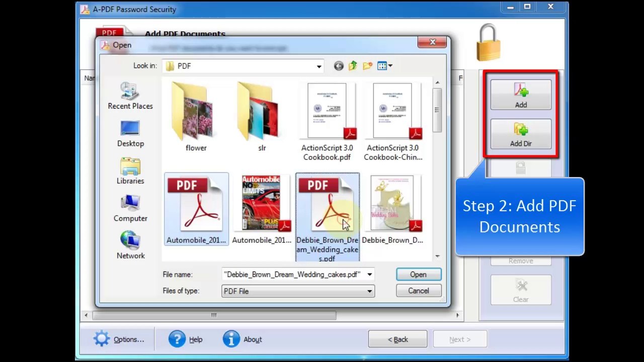This screenshot has width=644, height=362.
Task: Open the Files of type dropdown
Action: [x=298, y=291]
